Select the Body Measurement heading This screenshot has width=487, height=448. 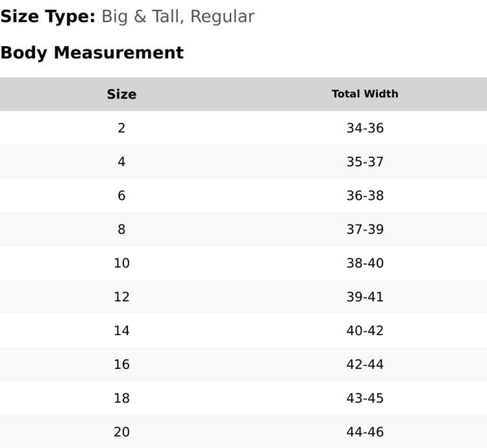pos(92,52)
